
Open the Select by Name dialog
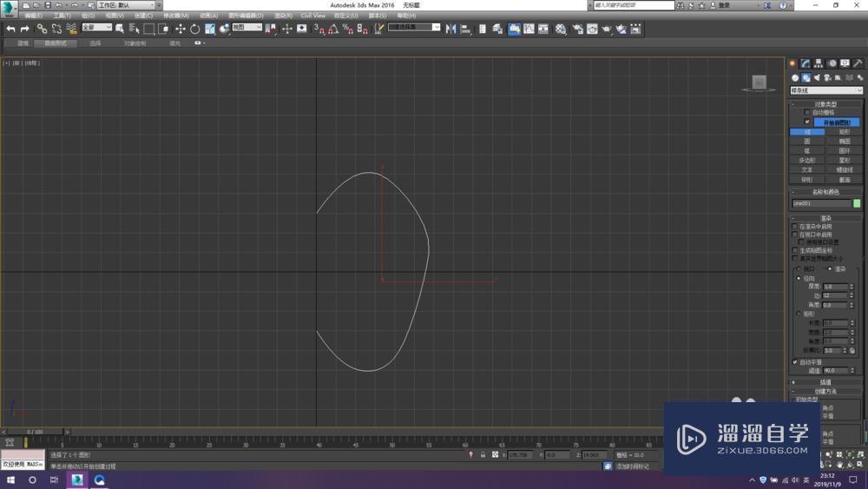coord(134,29)
